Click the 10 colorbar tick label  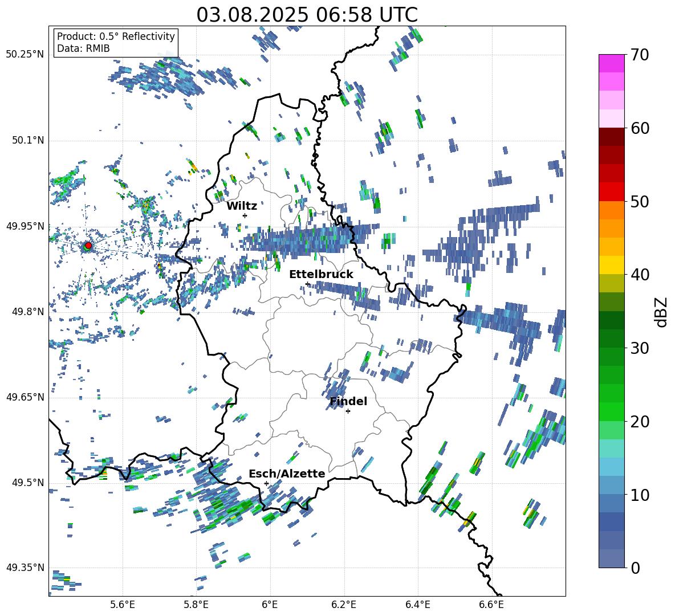pos(640,495)
